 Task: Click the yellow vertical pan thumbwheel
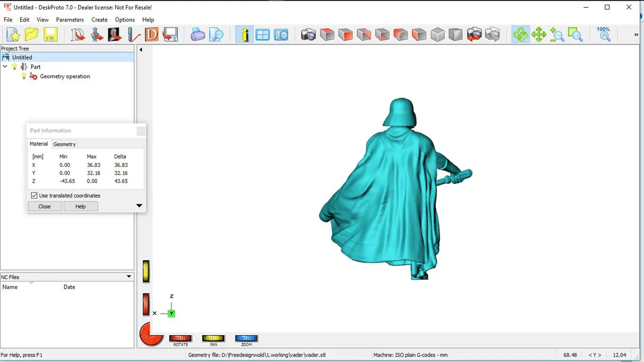[146, 271]
